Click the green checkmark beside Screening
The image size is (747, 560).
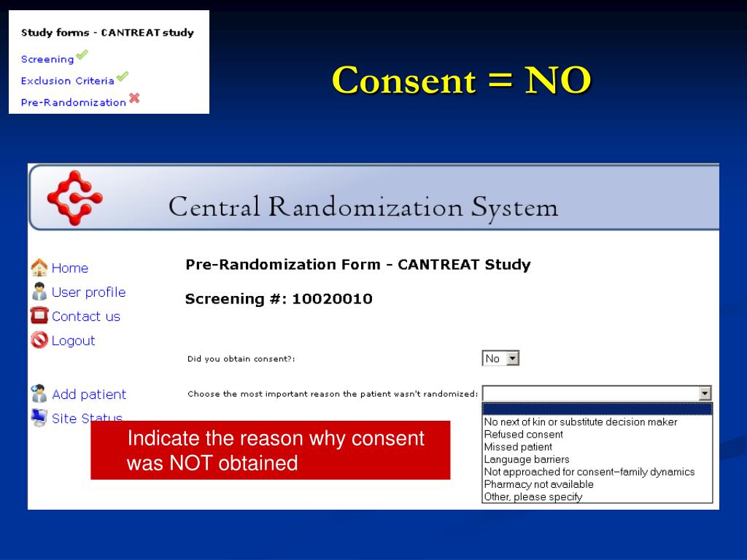coord(82,55)
